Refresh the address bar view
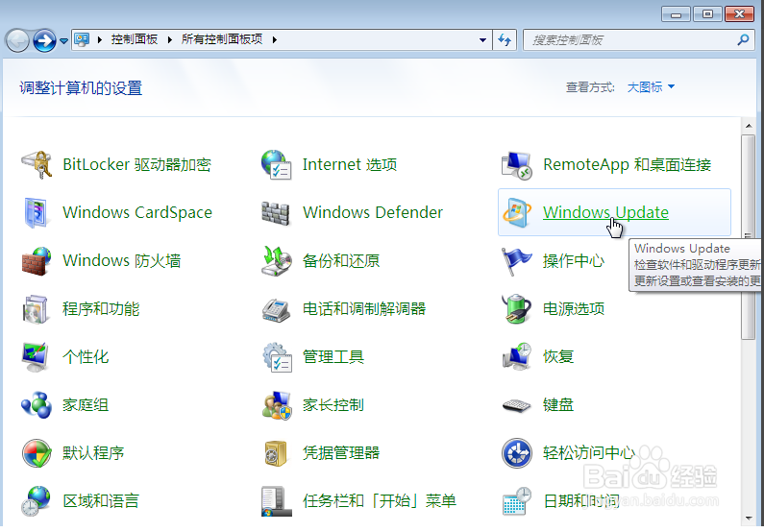 click(505, 40)
